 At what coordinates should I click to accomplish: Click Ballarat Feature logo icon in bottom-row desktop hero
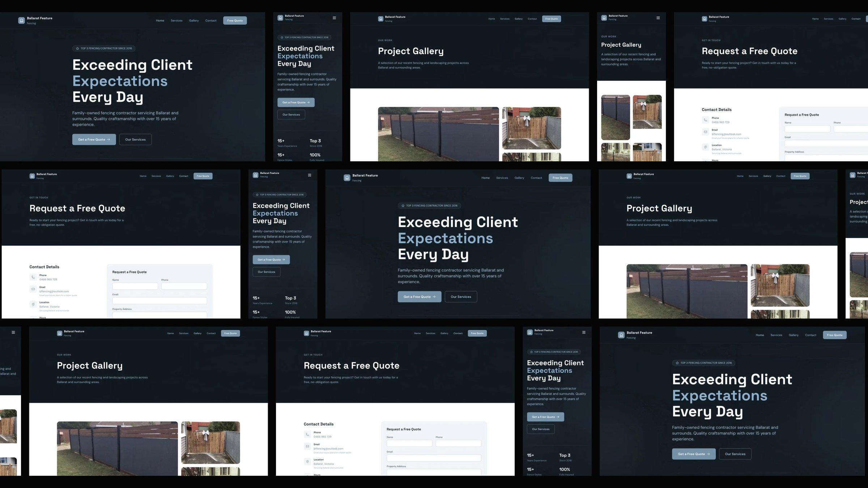(x=621, y=335)
